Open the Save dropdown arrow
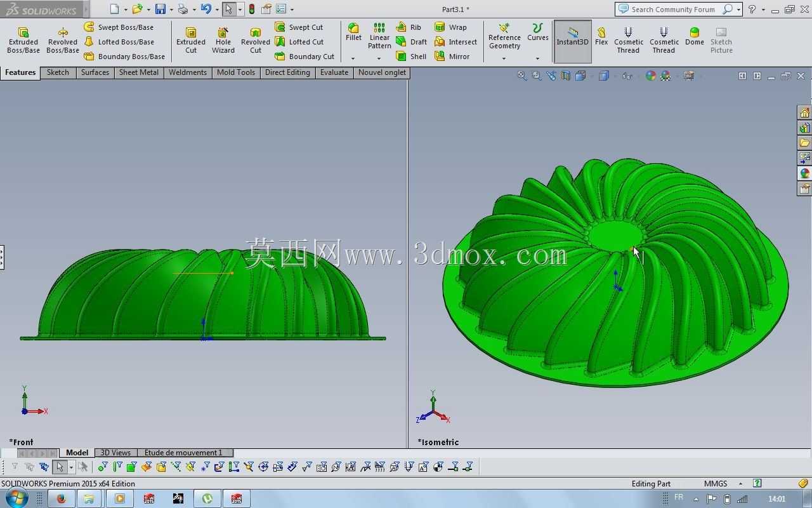This screenshot has width=812, height=508. pos(172,10)
